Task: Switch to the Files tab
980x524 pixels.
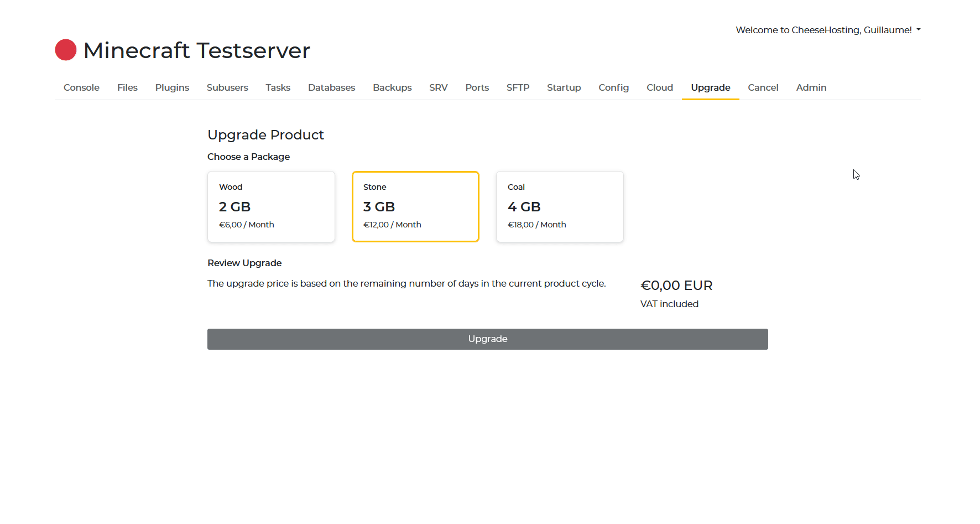Action: click(x=127, y=87)
